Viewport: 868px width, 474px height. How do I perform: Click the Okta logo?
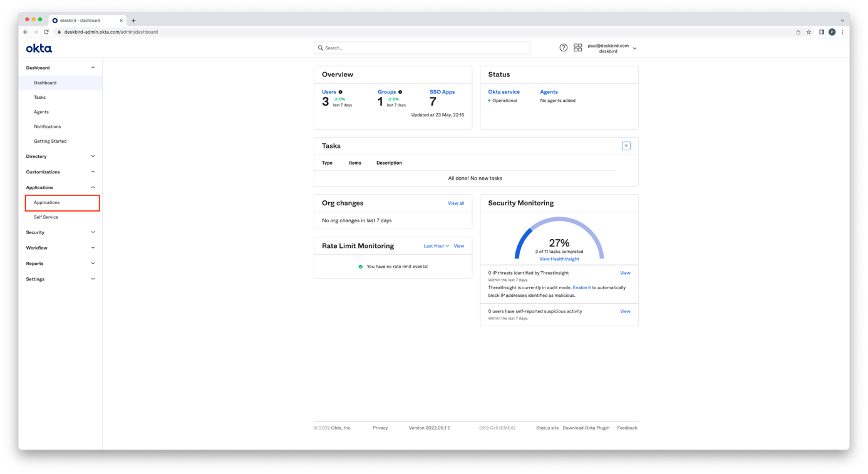(39, 48)
